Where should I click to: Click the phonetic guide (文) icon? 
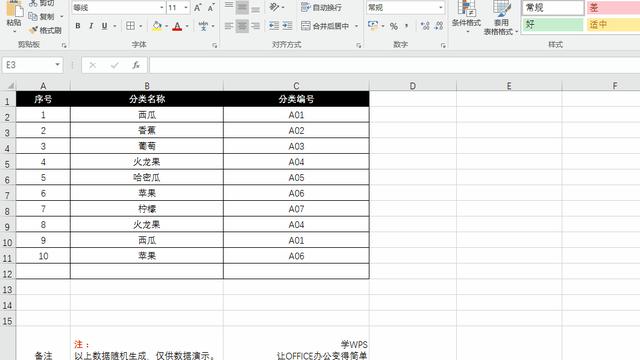(203, 26)
